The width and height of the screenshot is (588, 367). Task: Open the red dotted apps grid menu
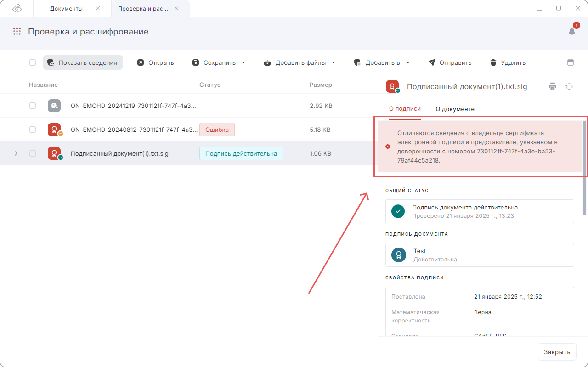coord(17,32)
